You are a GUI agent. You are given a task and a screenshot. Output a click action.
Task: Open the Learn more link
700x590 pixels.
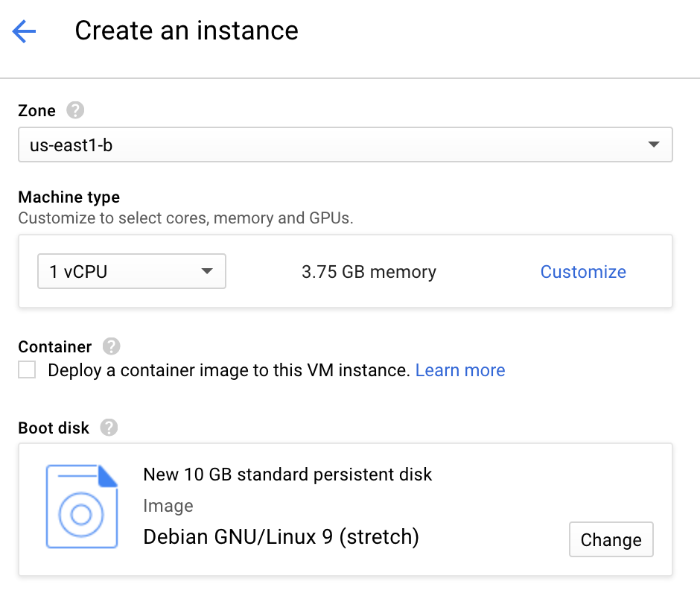460,370
